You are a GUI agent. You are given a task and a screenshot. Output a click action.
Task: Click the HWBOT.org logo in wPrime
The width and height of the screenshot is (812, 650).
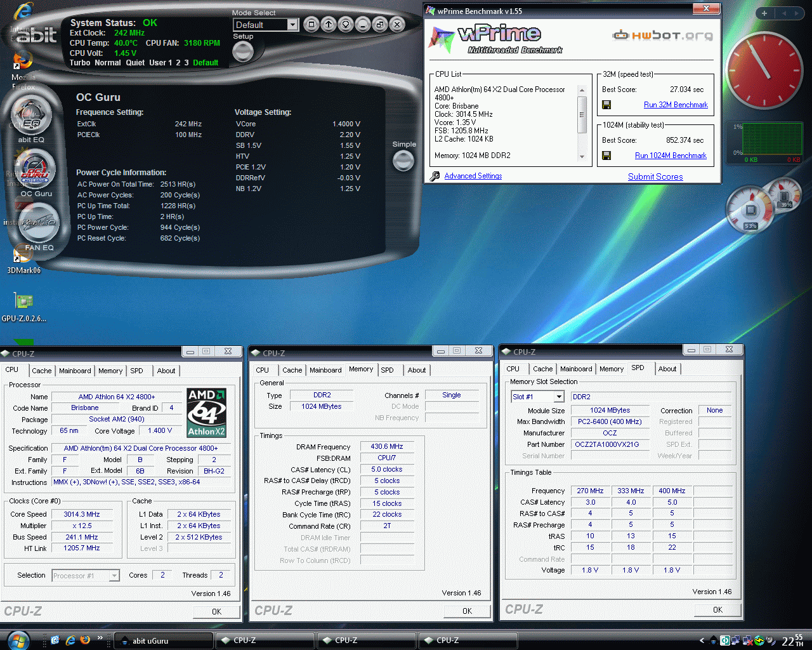coord(662,36)
